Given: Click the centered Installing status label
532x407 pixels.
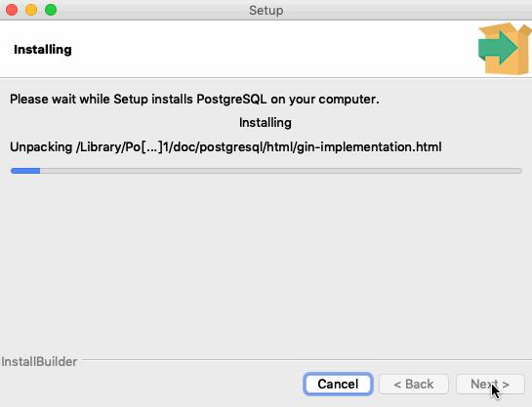Looking at the screenshot, I should click(x=266, y=123).
